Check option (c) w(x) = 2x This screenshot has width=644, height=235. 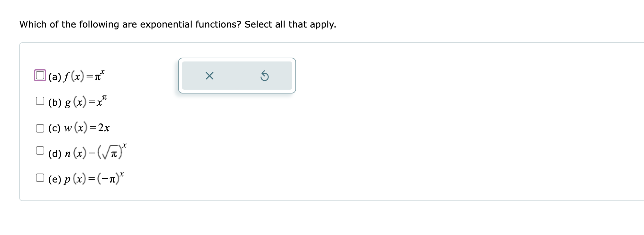tap(39, 127)
